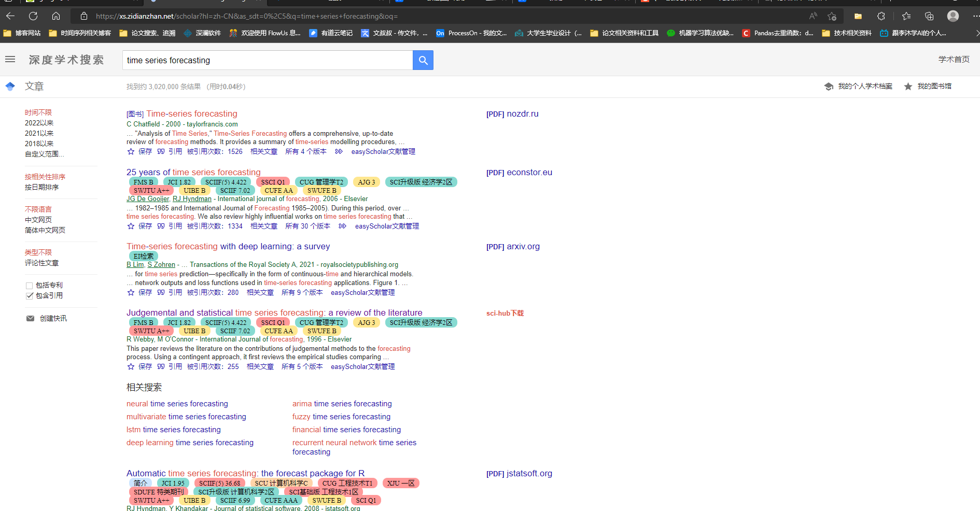Open bookmark folder 博客网站
The height and width of the screenshot is (511, 980).
pyautogui.click(x=22, y=33)
